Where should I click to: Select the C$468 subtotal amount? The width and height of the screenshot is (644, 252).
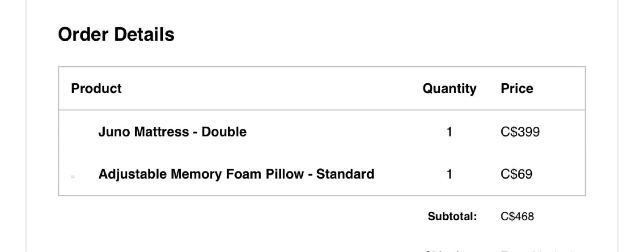pyautogui.click(x=517, y=217)
